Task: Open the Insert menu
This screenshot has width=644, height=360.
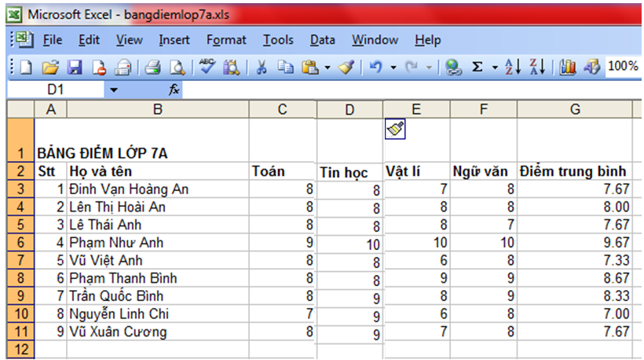Action: [174, 40]
